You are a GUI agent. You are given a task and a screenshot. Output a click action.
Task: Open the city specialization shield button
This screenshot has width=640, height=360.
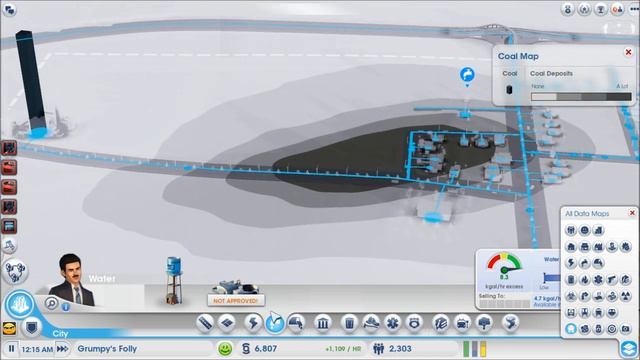click(31, 327)
